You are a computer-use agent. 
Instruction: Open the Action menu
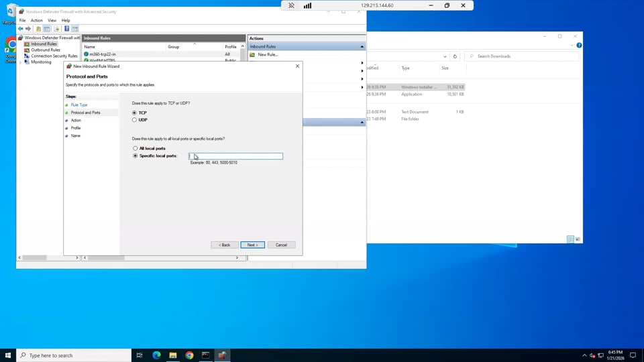coord(36,20)
